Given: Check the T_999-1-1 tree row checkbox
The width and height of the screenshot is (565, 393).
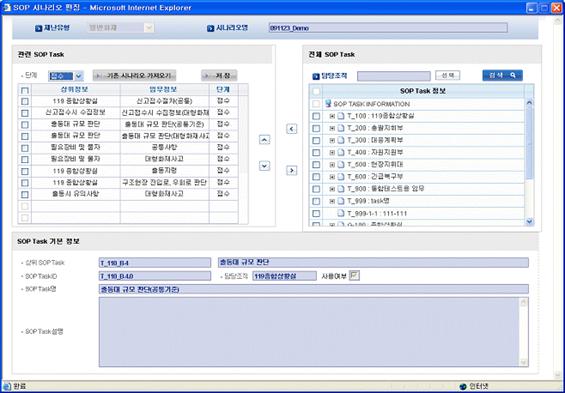Looking at the screenshot, I should [316, 213].
